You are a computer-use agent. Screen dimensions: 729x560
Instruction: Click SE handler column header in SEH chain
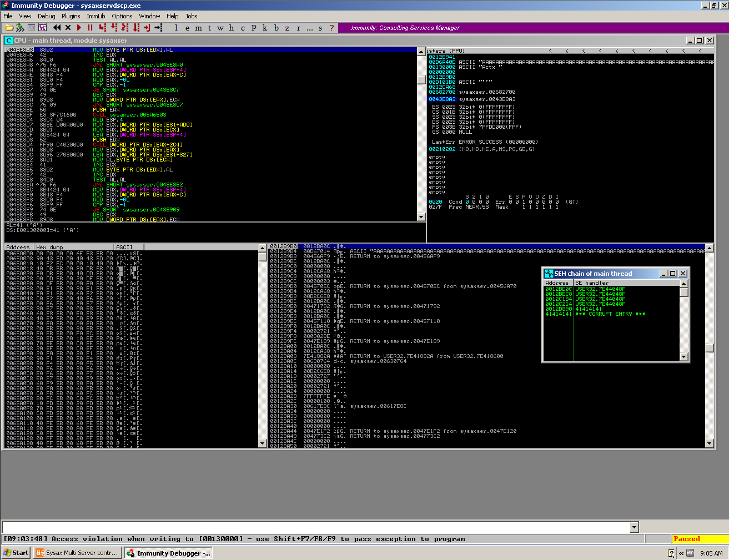626,282
